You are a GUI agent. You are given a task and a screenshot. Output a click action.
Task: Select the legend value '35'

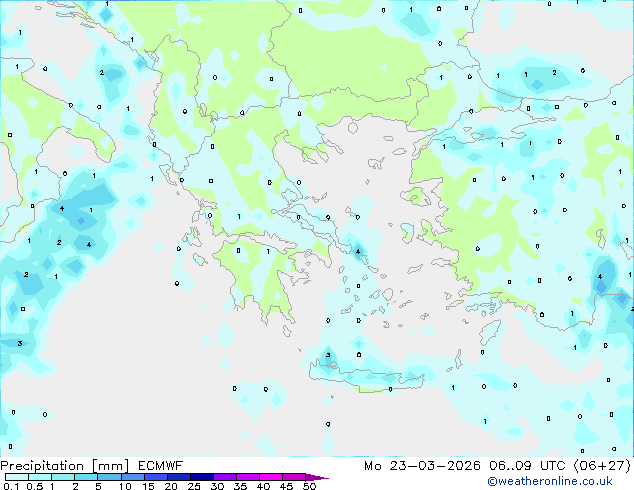[x=240, y=486]
